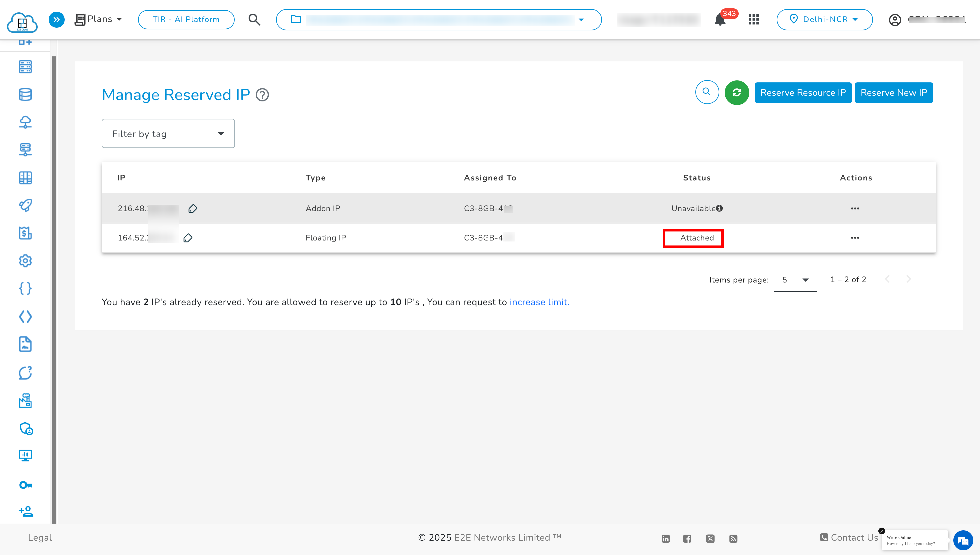Viewport: 980px width, 555px height.
Task: Open the Items per page dropdown
Action: 795,280
